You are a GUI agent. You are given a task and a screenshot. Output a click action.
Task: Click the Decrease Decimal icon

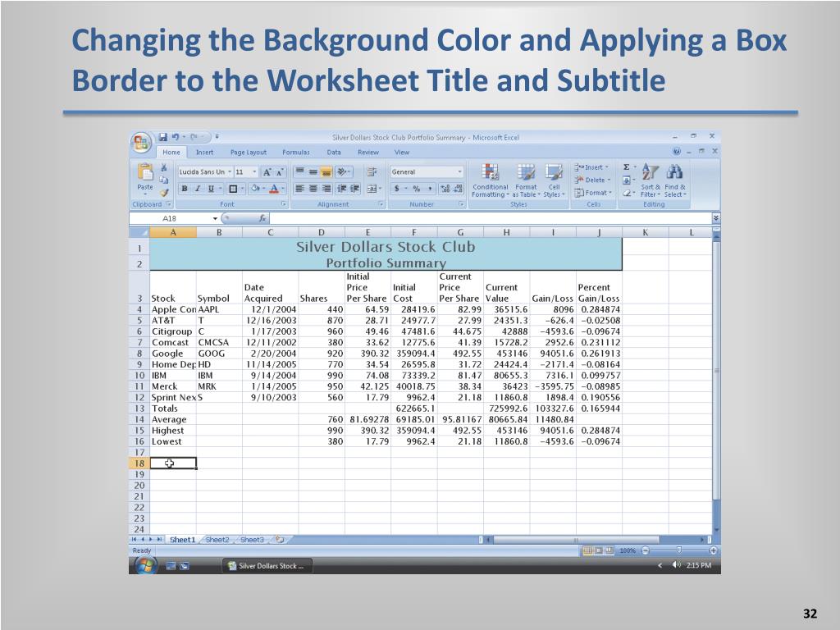click(458, 189)
